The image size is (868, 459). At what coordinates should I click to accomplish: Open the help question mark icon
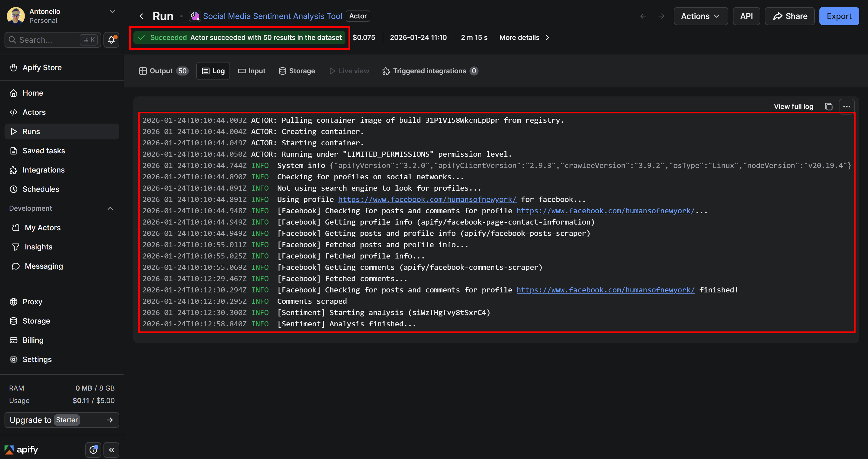93,450
